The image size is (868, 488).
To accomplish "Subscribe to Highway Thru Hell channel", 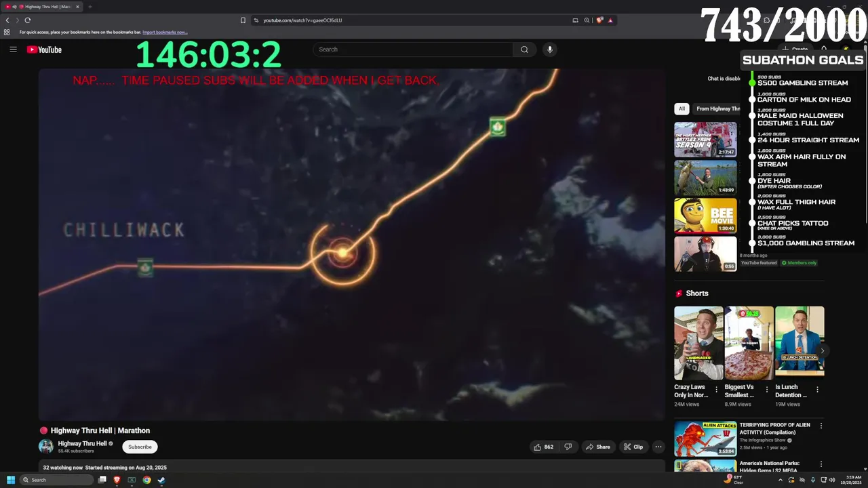I will [140, 447].
